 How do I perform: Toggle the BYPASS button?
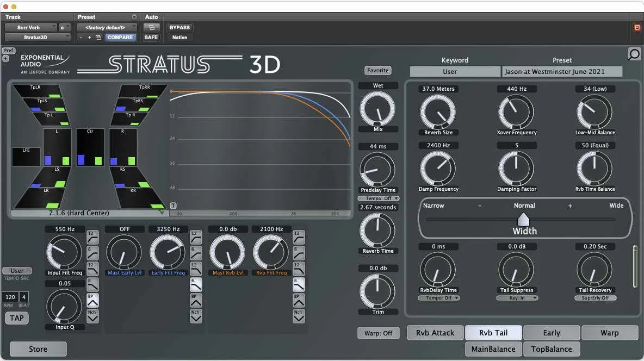pos(179,28)
